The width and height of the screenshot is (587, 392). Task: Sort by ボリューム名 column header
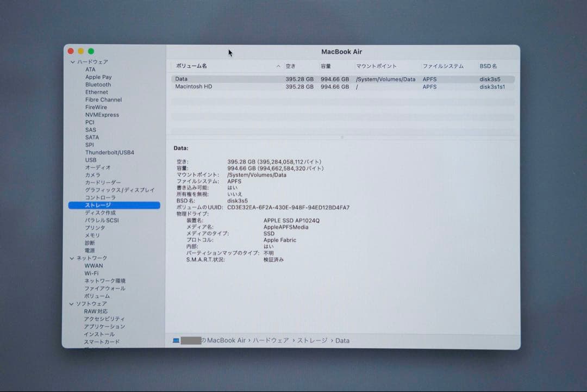[x=191, y=66]
